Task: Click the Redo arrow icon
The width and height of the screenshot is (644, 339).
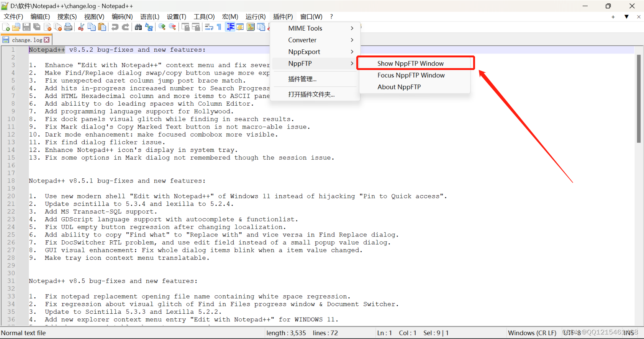Action: (x=125, y=27)
